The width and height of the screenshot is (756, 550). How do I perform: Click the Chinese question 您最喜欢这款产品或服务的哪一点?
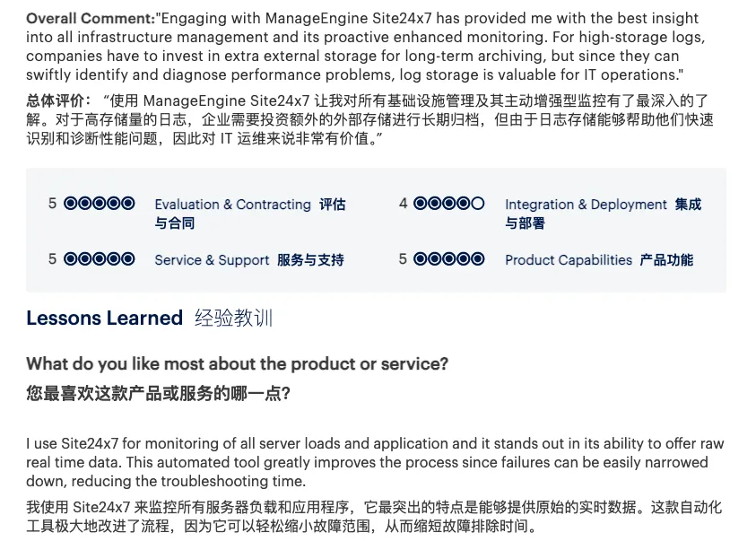coord(158,394)
